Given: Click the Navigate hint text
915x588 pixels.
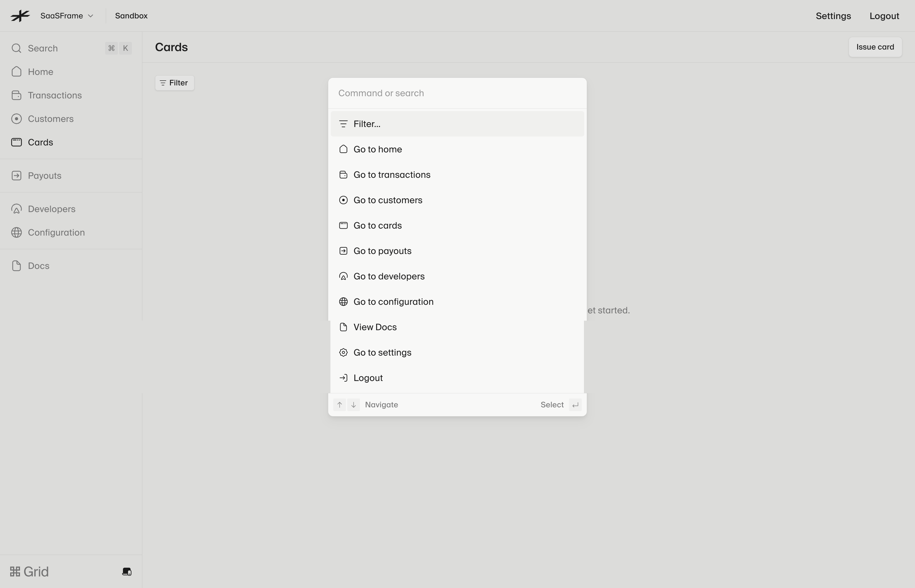Looking at the screenshot, I should click(x=381, y=405).
